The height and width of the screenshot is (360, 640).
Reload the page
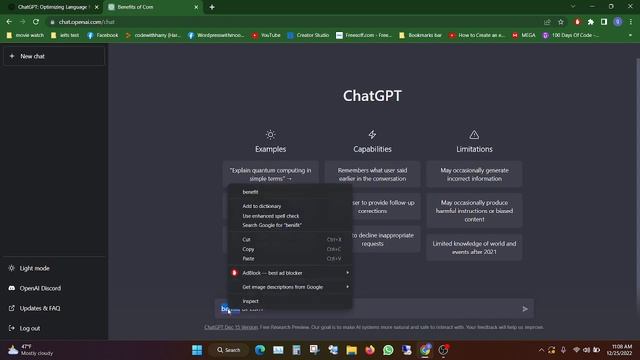pyautogui.click(x=36, y=22)
